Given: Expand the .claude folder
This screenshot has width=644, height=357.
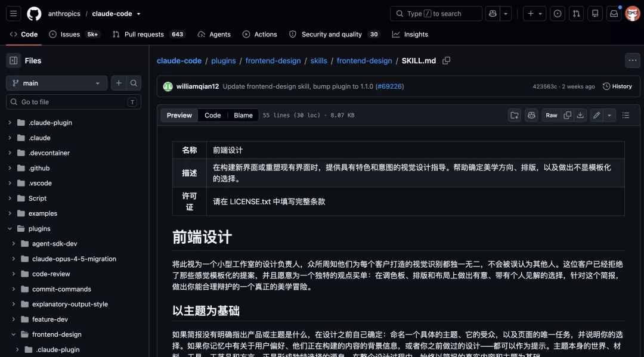Looking at the screenshot, I should (x=10, y=138).
